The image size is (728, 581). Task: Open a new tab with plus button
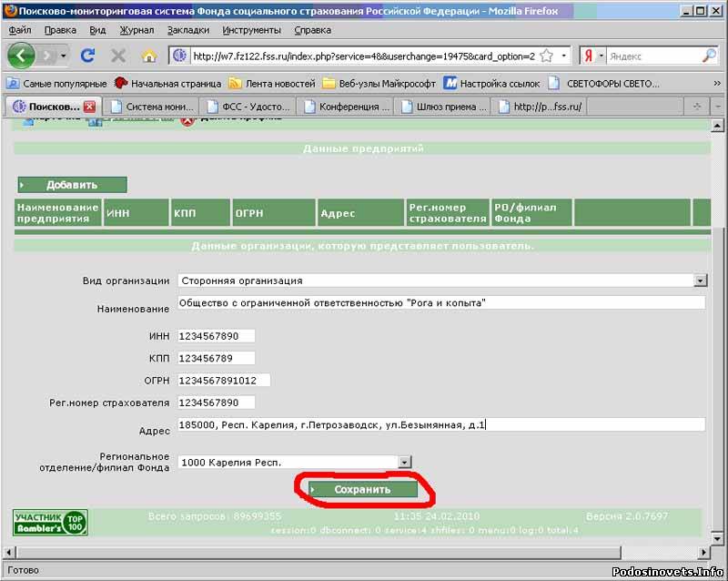[x=697, y=107]
